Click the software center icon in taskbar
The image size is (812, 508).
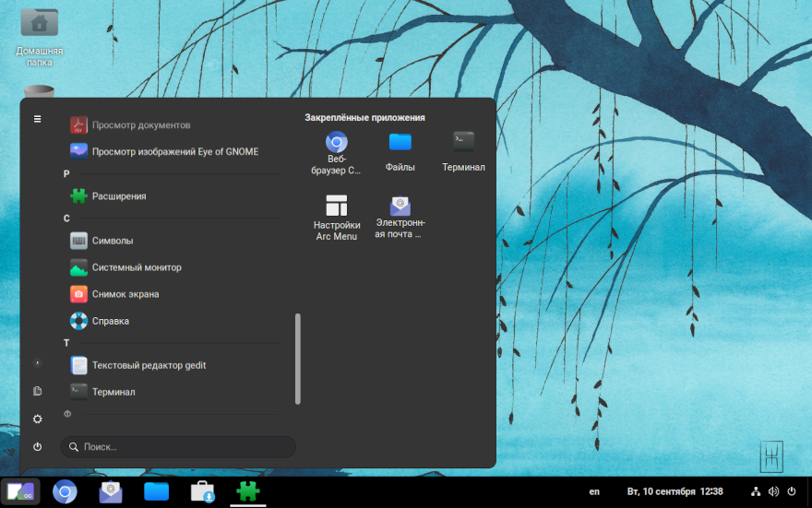(x=203, y=492)
